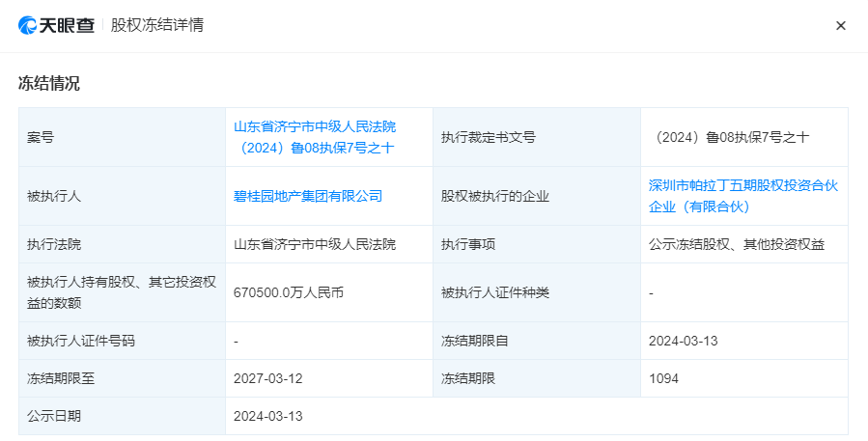Select the 冻结期限至 label cell

123,378
